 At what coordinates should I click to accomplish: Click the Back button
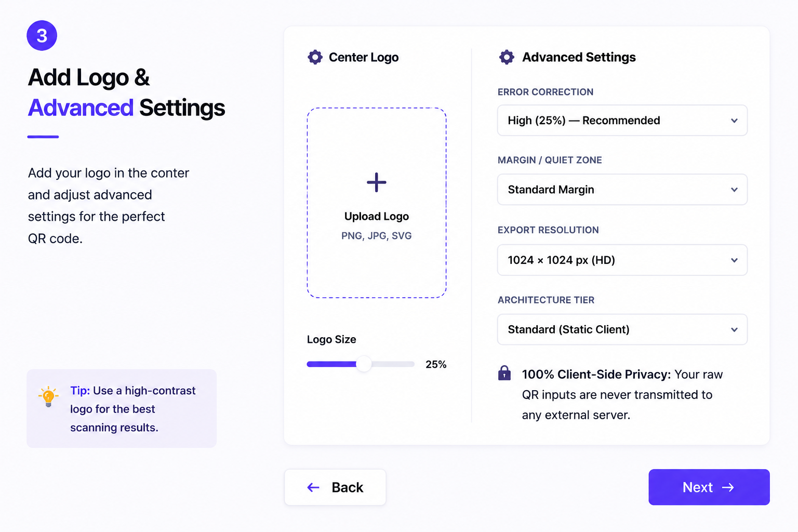click(x=335, y=487)
